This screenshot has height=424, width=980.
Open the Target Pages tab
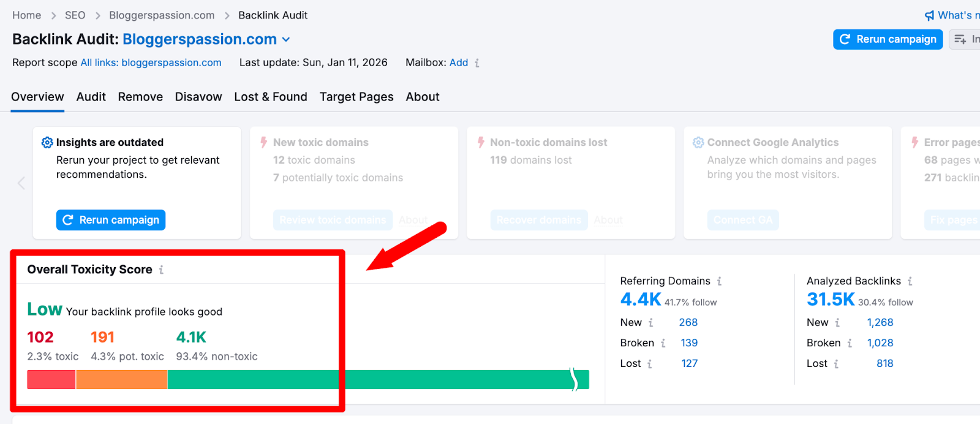(356, 97)
